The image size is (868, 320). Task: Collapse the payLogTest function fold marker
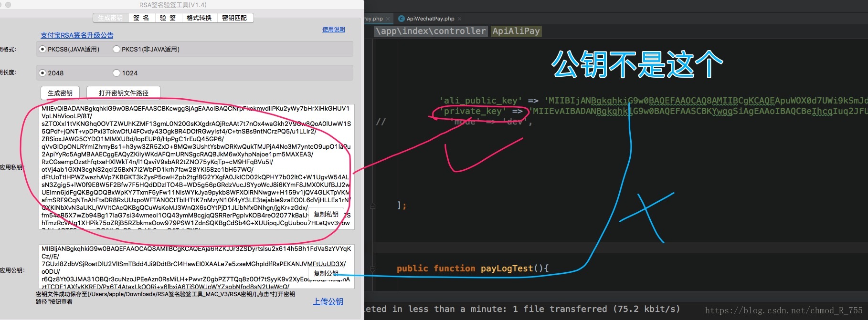[372, 268]
